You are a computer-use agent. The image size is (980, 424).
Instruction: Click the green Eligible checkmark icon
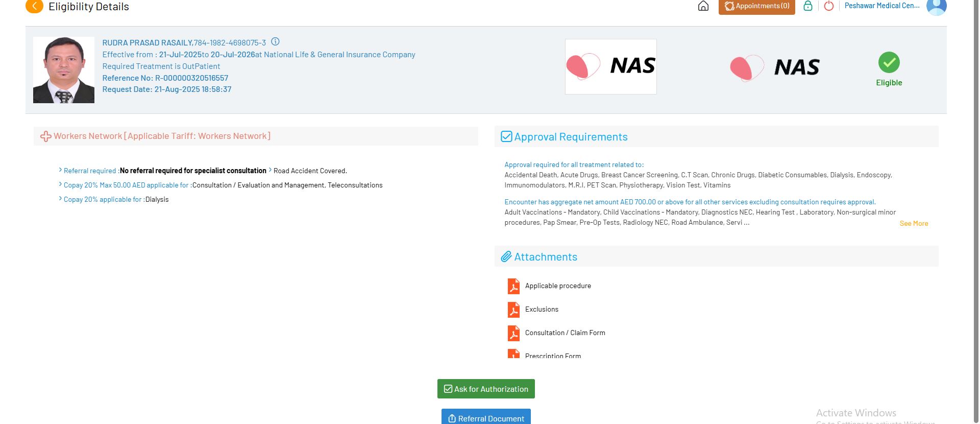889,62
